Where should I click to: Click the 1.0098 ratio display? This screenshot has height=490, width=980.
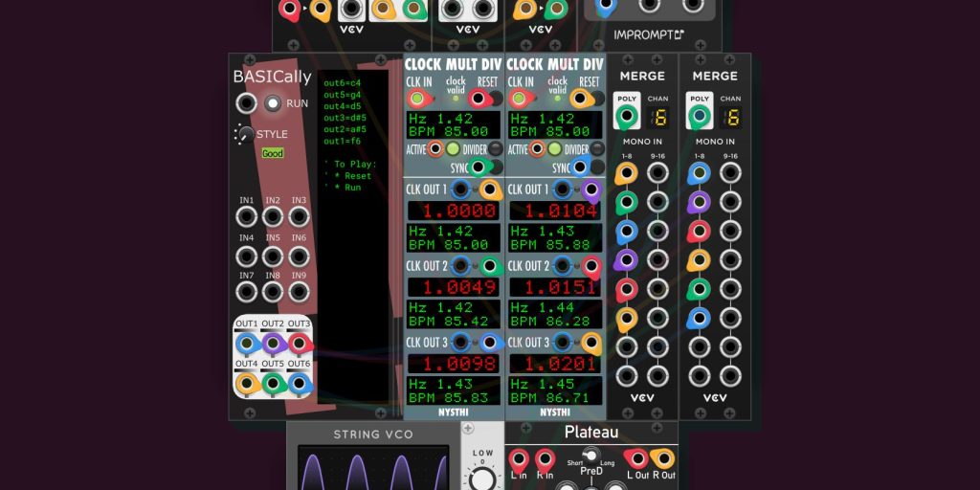pos(454,363)
